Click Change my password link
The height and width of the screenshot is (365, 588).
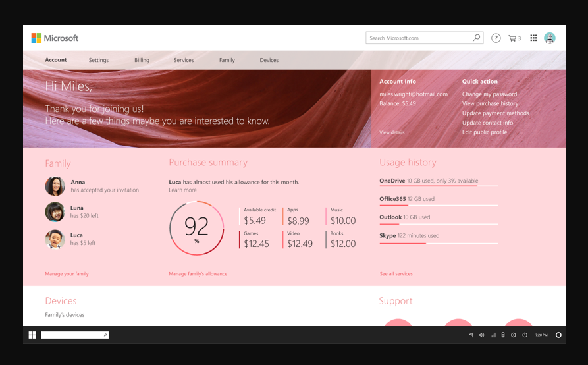489,94
